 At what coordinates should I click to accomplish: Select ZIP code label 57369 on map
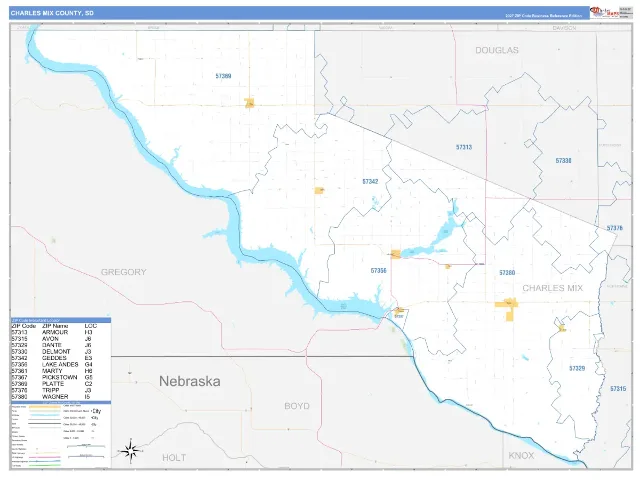coord(223,76)
